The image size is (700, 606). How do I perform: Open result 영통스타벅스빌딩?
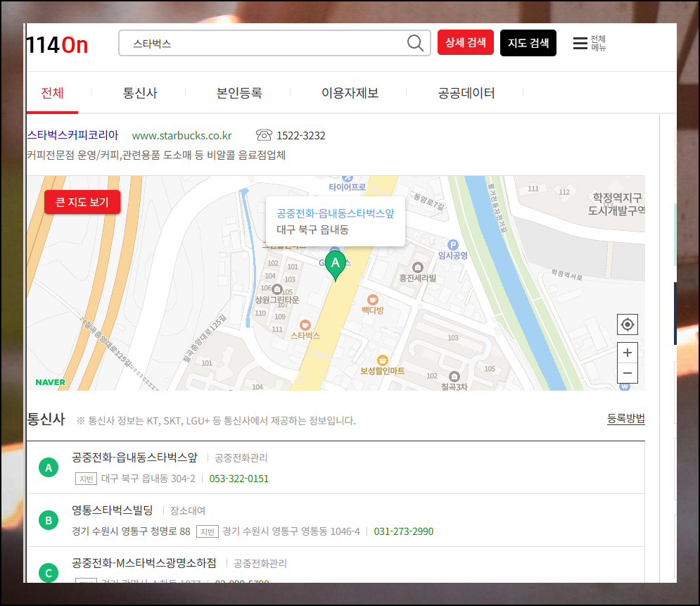click(113, 510)
